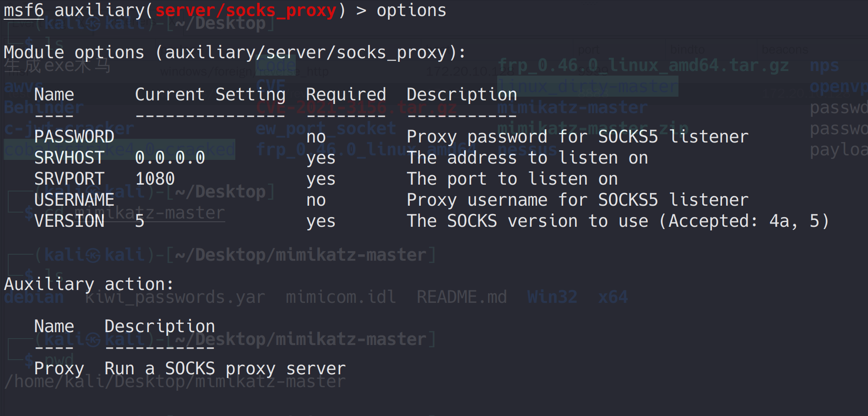Click the VERSION current setting 5

coord(140,221)
